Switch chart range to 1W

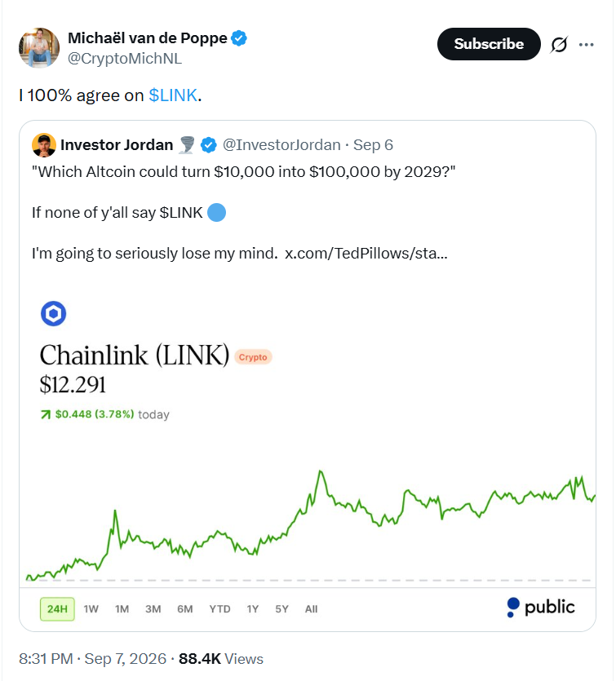91,609
